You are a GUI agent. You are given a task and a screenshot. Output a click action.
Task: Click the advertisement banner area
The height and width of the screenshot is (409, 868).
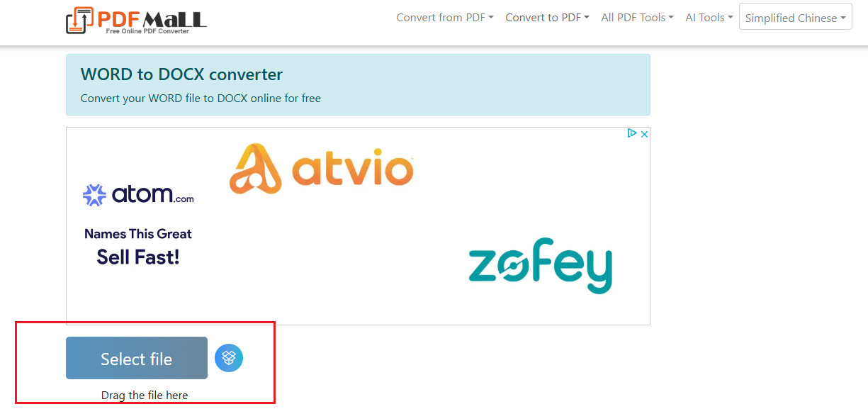358,226
